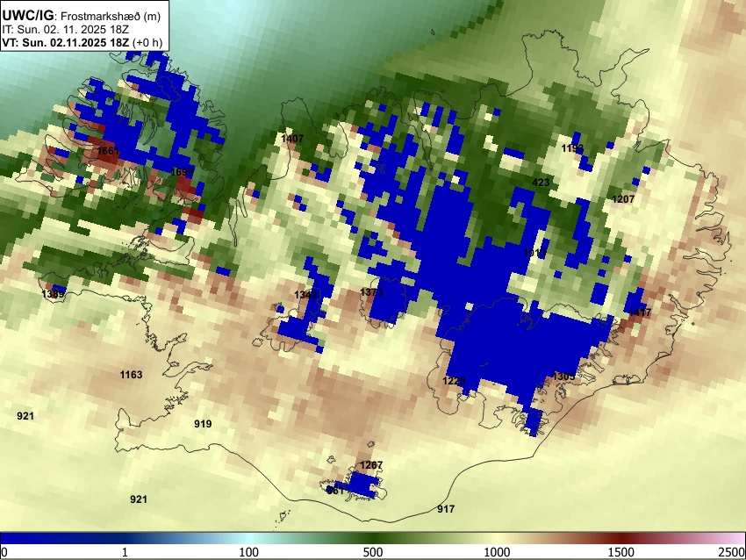Click the 423 height label
The width and height of the screenshot is (746, 560).
coord(541,183)
